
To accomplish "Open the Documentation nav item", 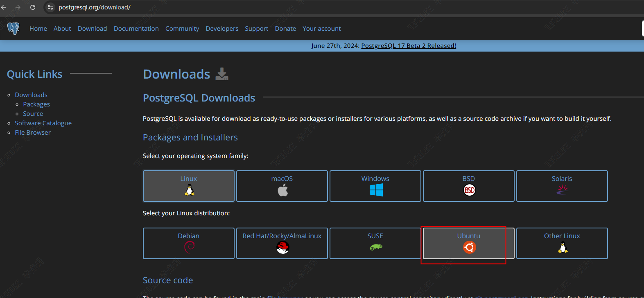I will pos(136,29).
